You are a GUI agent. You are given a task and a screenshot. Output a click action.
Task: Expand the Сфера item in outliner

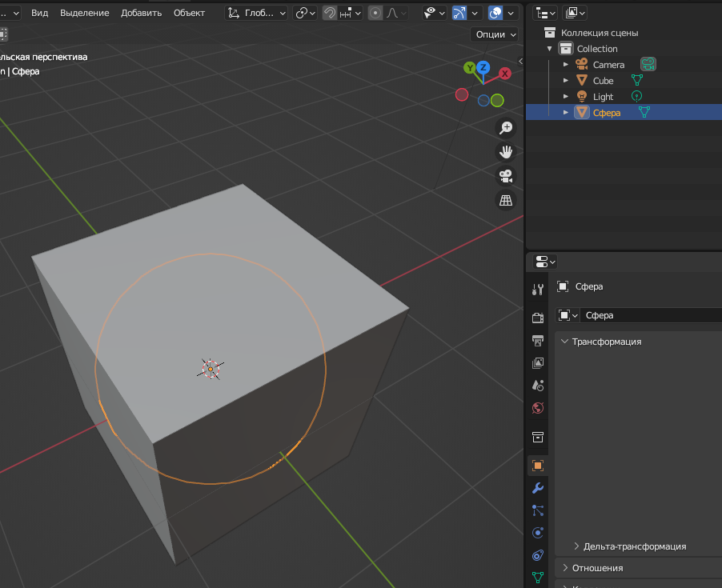(565, 112)
